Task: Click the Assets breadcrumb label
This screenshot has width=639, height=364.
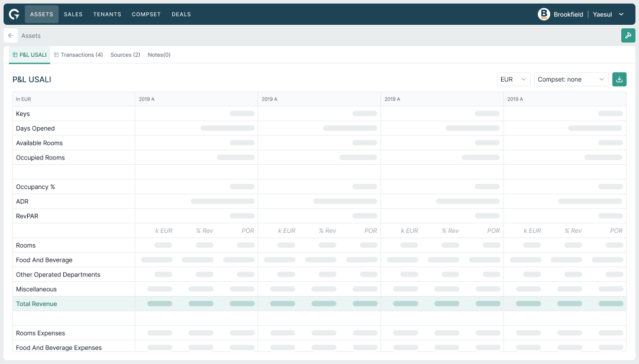Action: pyautogui.click(x=31, y=35)
